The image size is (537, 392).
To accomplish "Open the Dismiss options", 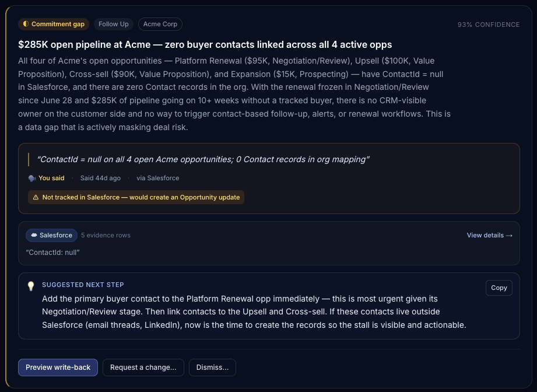I will click(212, 367).
